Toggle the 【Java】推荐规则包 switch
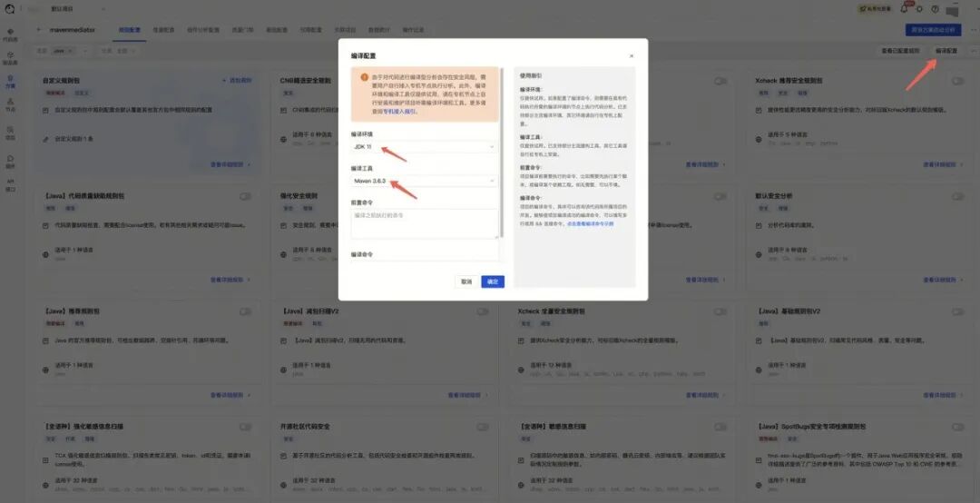Screen dimensions: 980x503 point(245,311)
